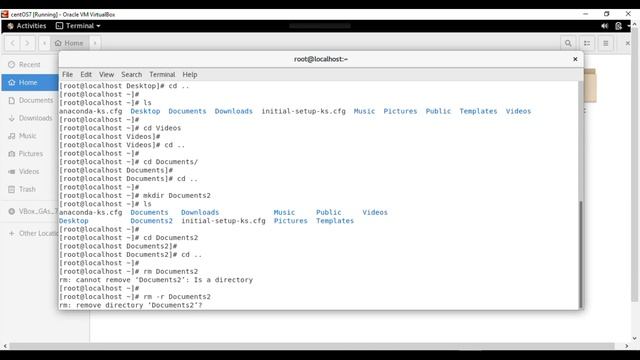The image size is (640, 360).
Task: Click the 'mkdir Documents2' command text
Action: pyautogui.click(x=177, y=196)
